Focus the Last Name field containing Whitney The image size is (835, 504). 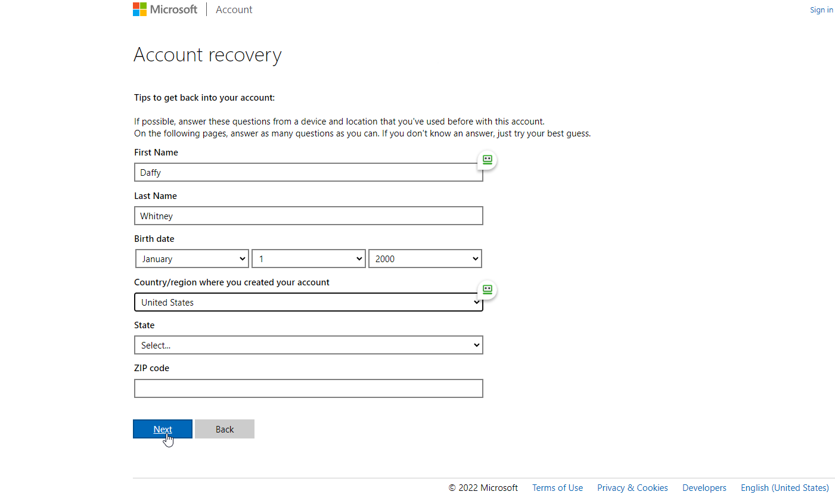coord(309,216)
